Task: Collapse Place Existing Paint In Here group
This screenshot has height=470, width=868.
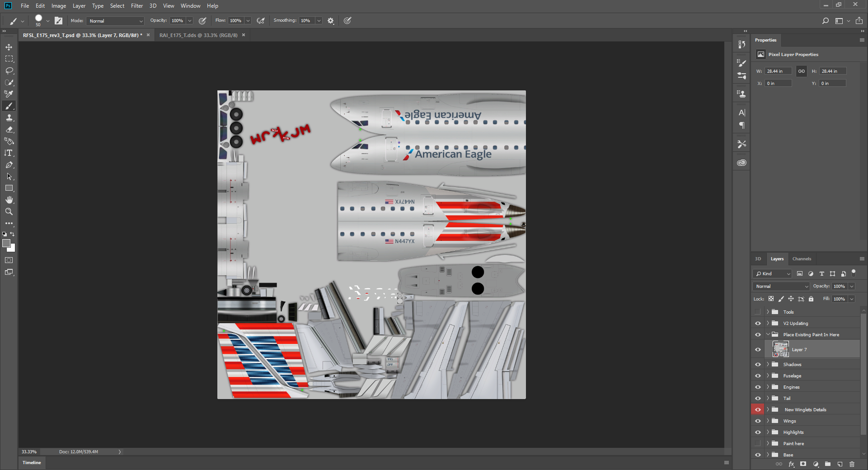Action: pos(768,334)
